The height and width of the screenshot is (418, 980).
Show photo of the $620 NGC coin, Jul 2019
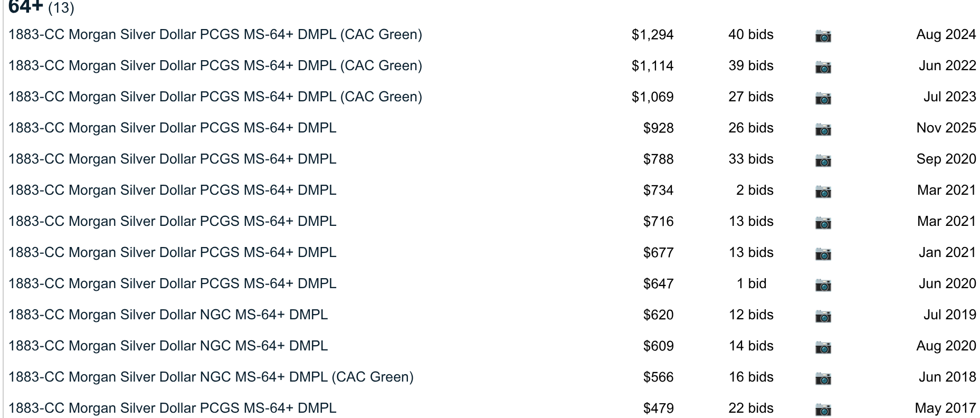(x=823, y=316)
